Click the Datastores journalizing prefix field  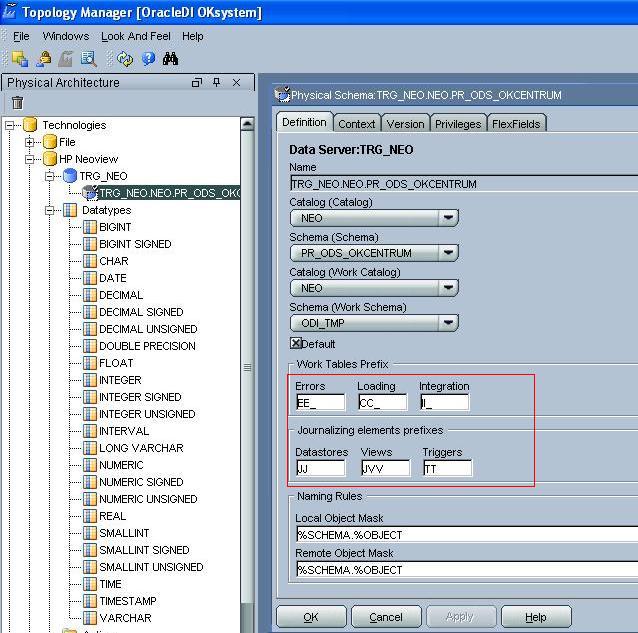pos(321,468)
